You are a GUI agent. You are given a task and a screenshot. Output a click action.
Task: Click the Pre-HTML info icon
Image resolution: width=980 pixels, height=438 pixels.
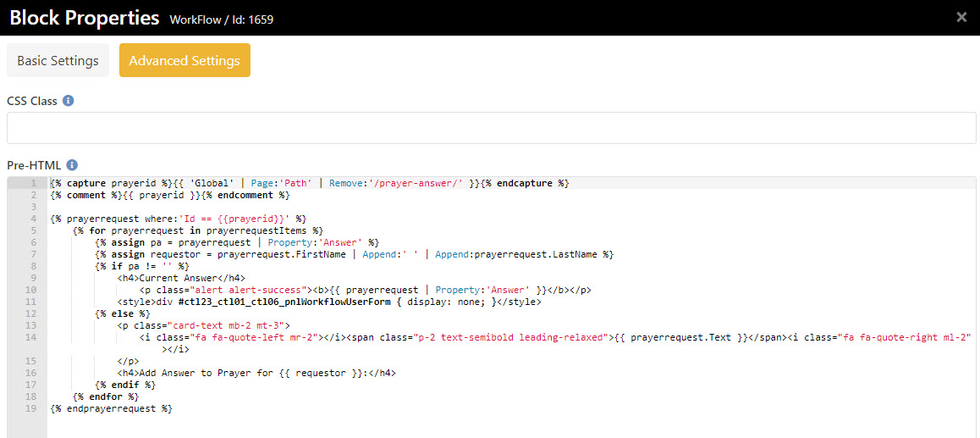[x=72, y=165]
